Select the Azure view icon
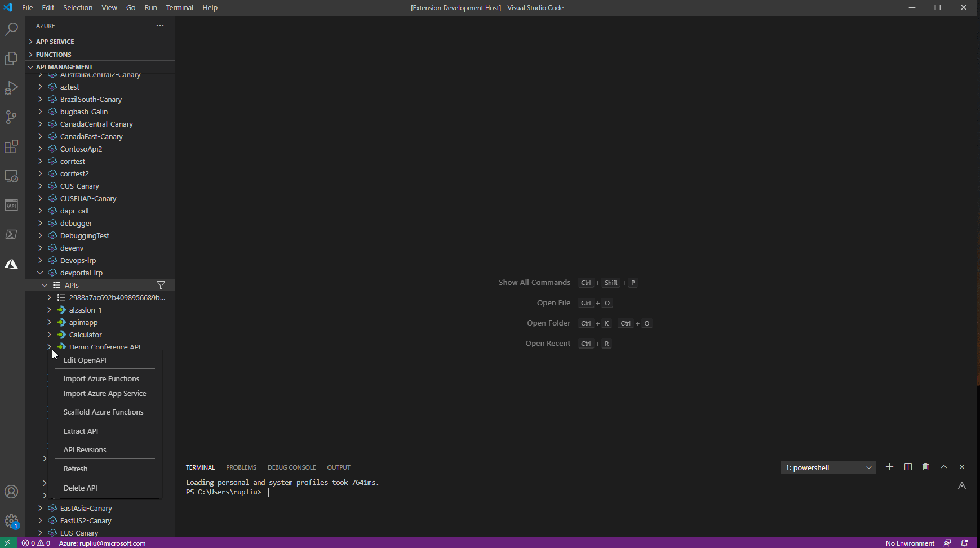 11,264
